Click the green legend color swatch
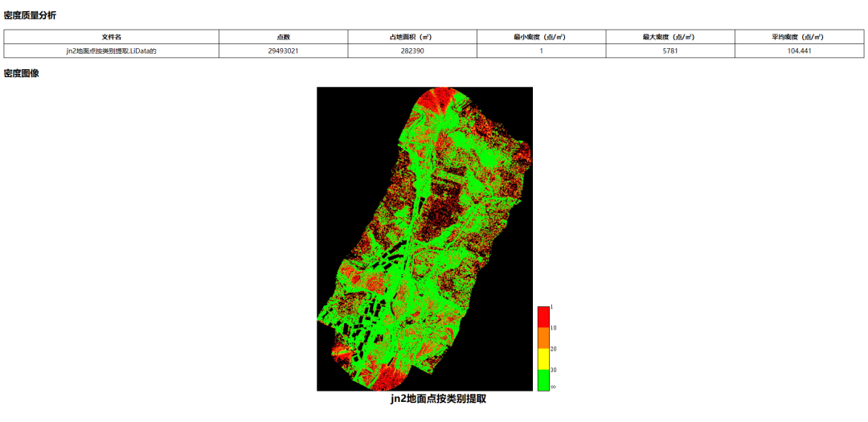 543,380
